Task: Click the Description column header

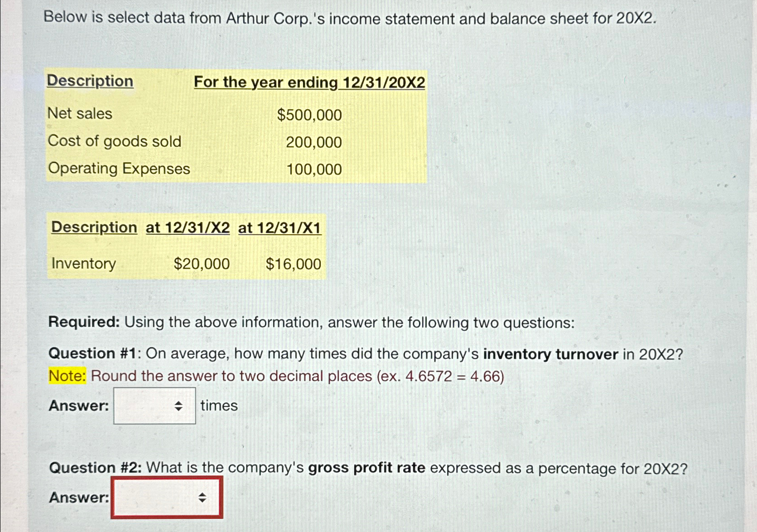Action: (90, 82)
